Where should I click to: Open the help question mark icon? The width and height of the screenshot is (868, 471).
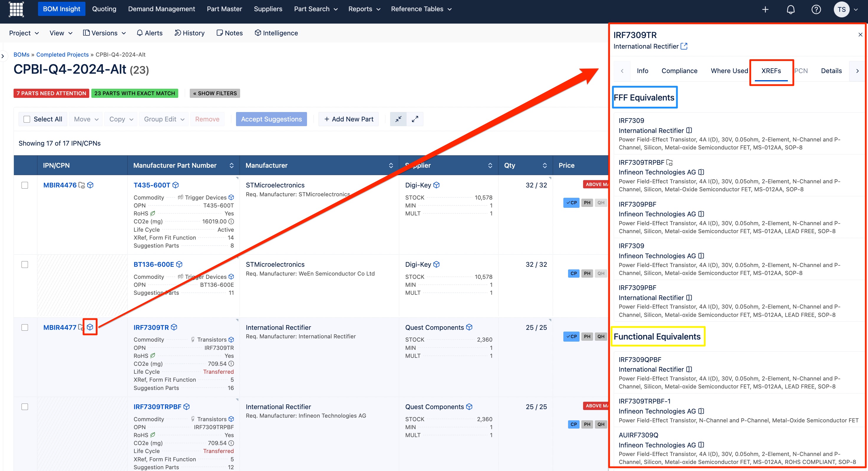(816, 9)
